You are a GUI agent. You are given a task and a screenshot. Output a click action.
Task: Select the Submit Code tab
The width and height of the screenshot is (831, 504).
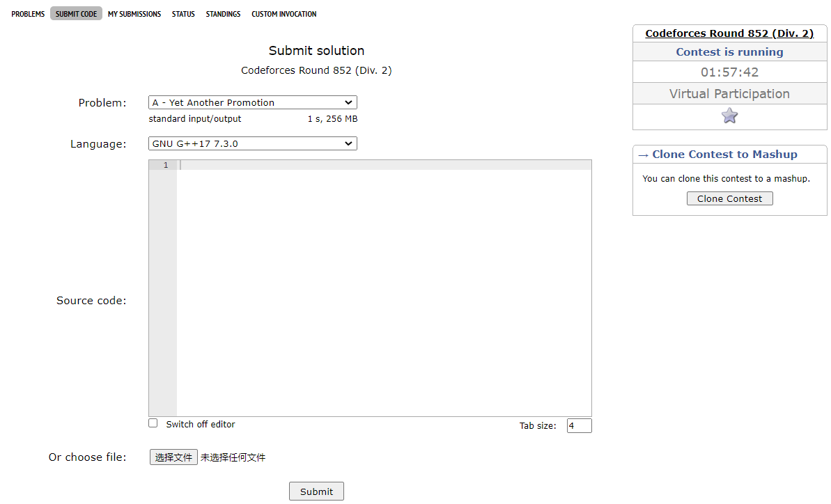pos(76,14)
